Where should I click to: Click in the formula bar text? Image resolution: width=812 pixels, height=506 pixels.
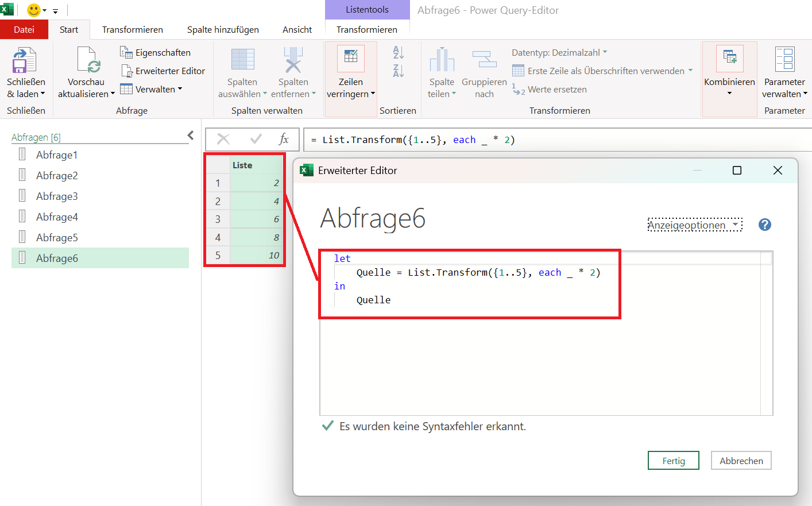(x=412, y=140)
